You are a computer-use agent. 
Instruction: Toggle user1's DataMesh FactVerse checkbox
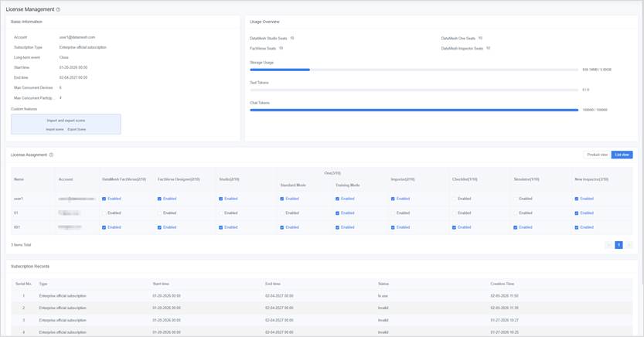[x=104, y=199]
